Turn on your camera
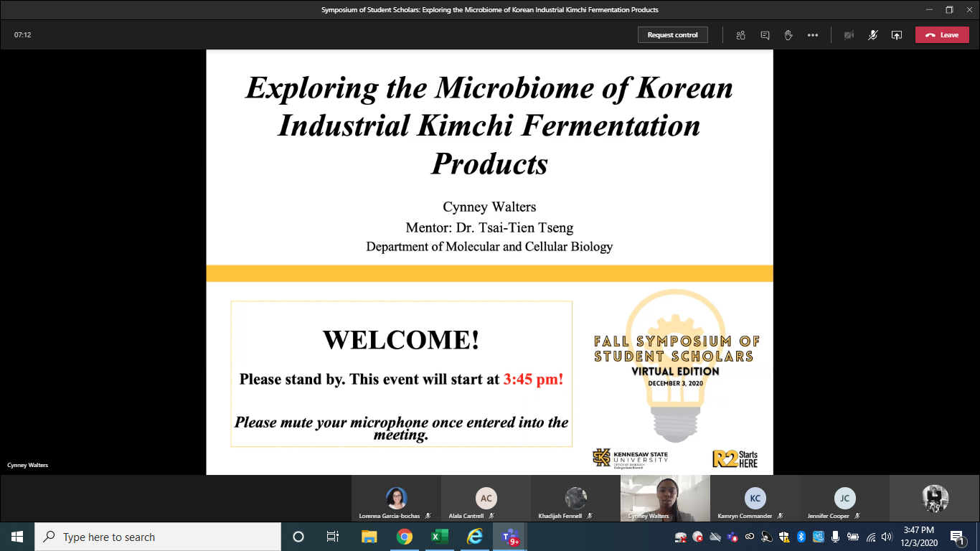 tap(849, 35)
